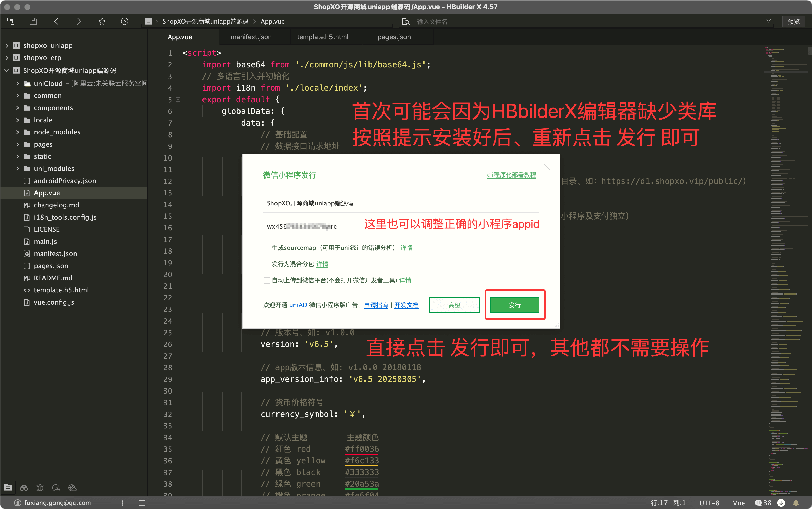Viewport: 812px width, 509px height.
Task: Fold the data block on line 7
Action: point(178,123)
